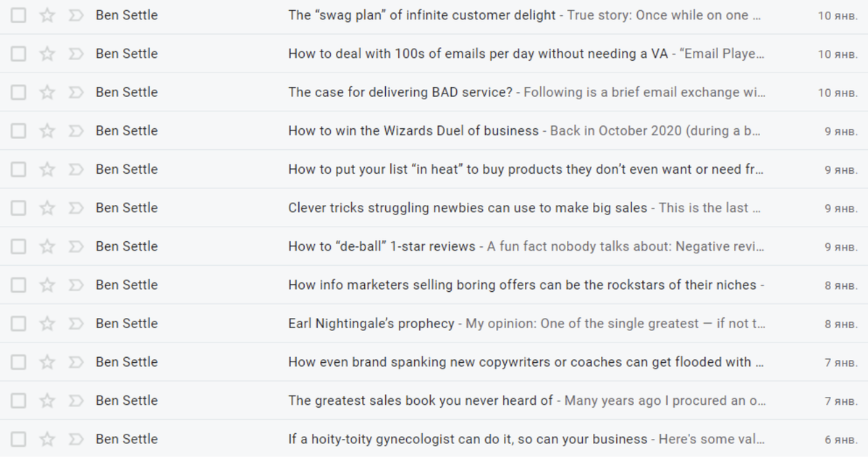Tick the checkbox for brand spanking new copywriters email

click(18, 361)
